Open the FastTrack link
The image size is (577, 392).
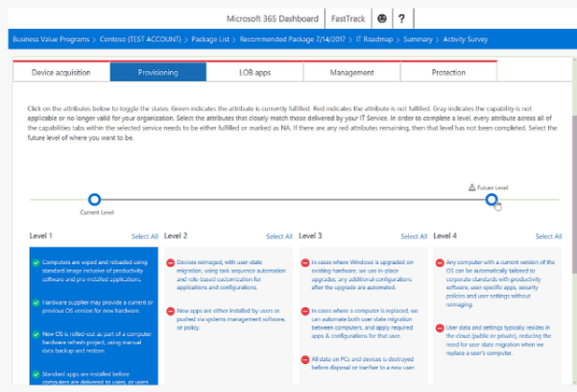[347, 19]
